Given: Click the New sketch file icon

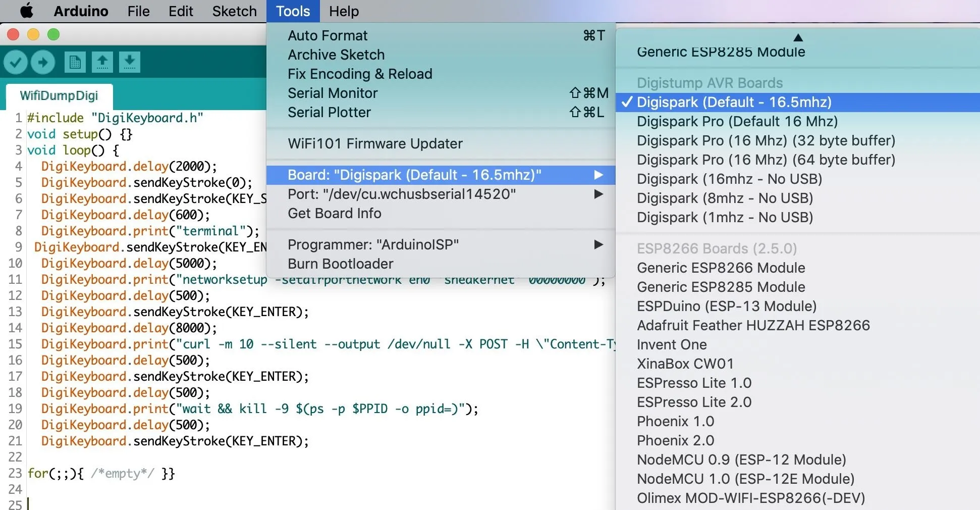Looking at the screenshot, I should point(75,62).
